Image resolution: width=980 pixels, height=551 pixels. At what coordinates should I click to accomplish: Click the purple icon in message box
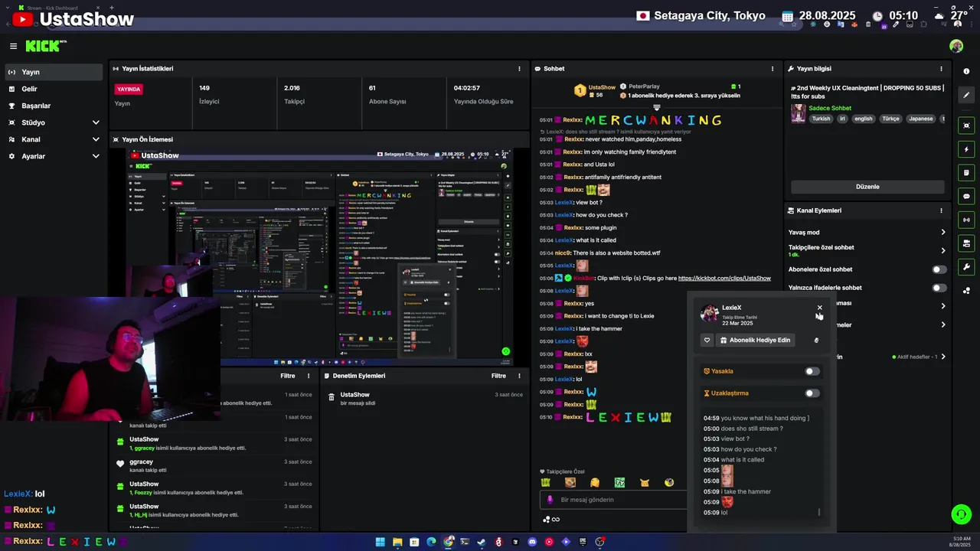pos(550,500)
